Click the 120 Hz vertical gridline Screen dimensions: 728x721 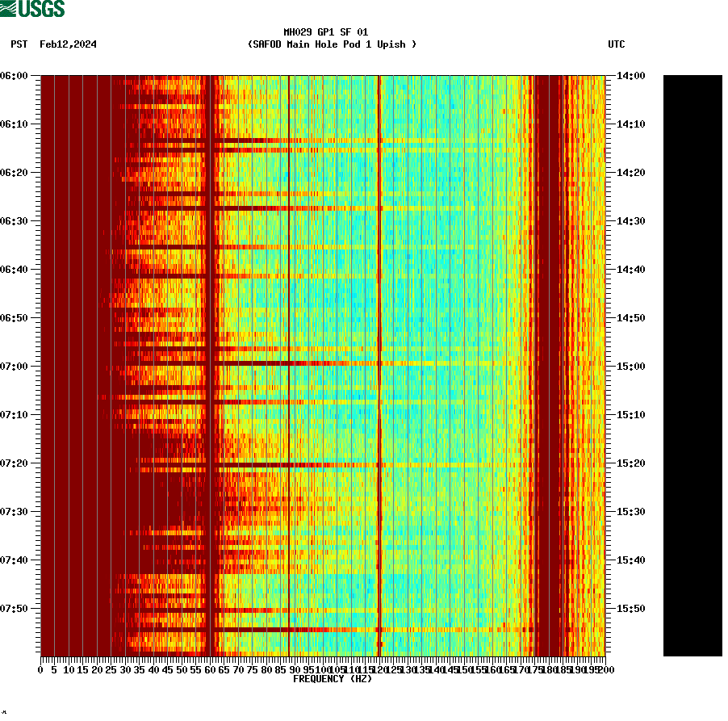click(x=378, y=363)
